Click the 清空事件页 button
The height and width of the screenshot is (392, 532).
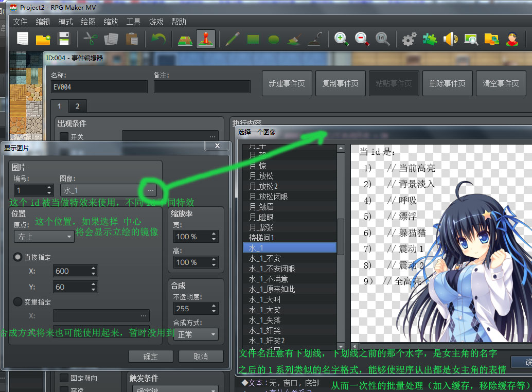pyautogui.click(x=501, y=83)
